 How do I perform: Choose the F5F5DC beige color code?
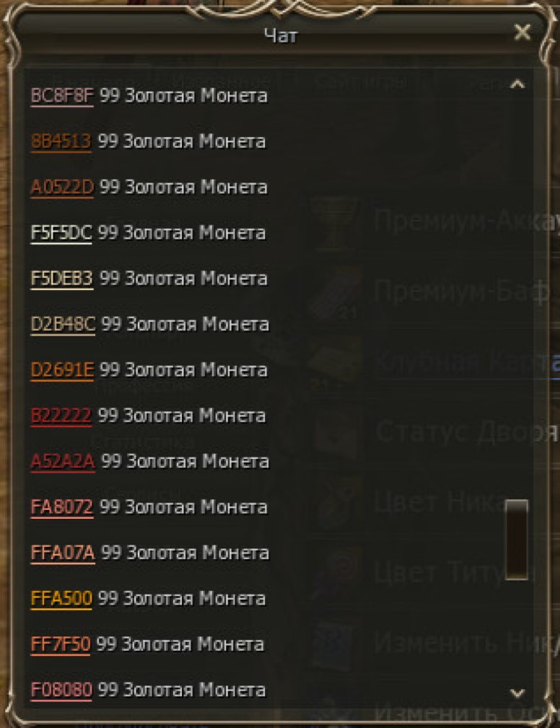(61, 232)
